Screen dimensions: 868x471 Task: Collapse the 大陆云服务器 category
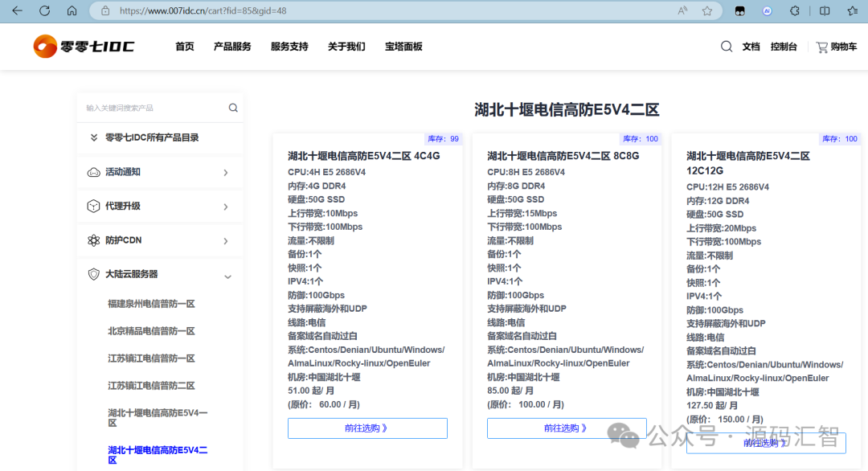(227, 275)
